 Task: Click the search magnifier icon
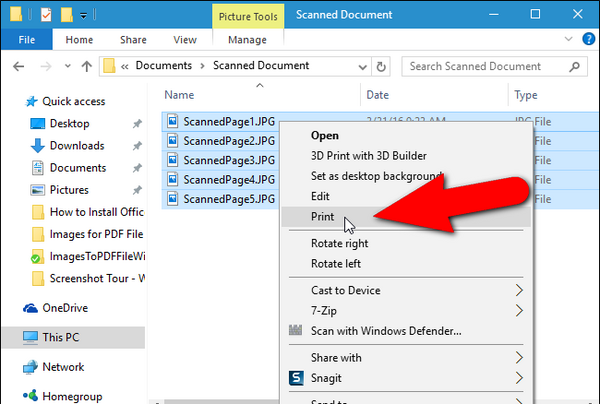click(574, 67)
